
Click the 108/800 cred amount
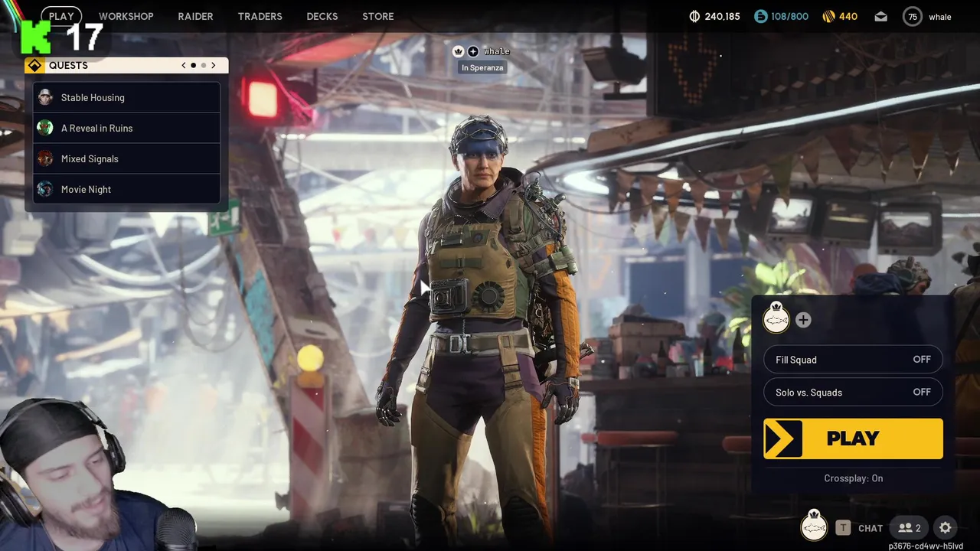click(x=789, y=16)
